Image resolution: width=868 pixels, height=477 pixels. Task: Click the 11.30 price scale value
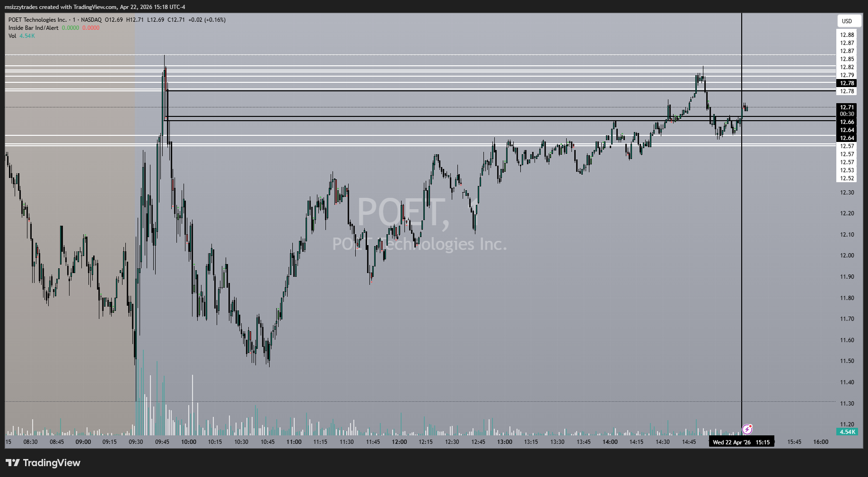tap(847, 404)
